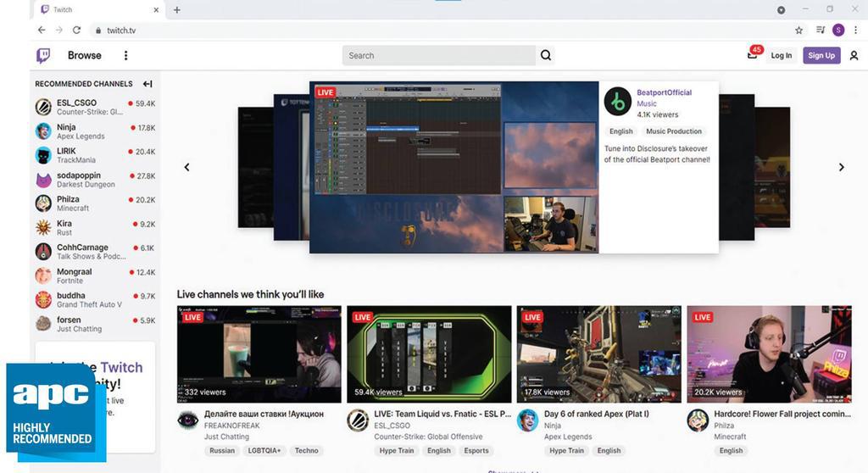The height and width of the screenshot is (473, 868).
Task: Click the Philza avatar in sidebar
Action: (x=43, y=203)
